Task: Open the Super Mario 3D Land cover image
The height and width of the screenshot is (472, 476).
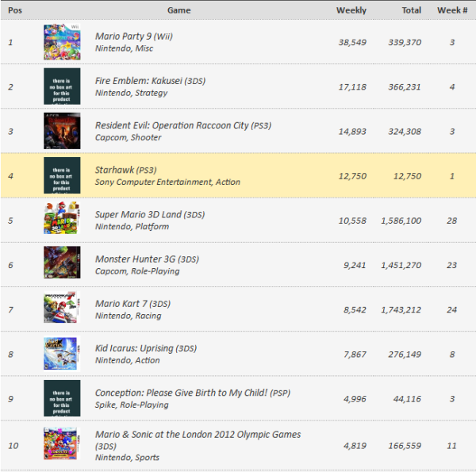Action: [62, 220]
